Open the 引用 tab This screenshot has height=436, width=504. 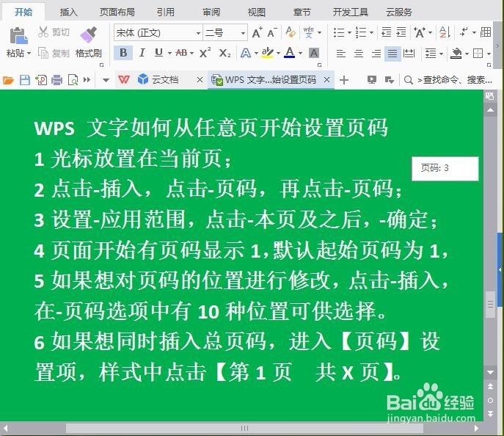[x=166, y=12]
